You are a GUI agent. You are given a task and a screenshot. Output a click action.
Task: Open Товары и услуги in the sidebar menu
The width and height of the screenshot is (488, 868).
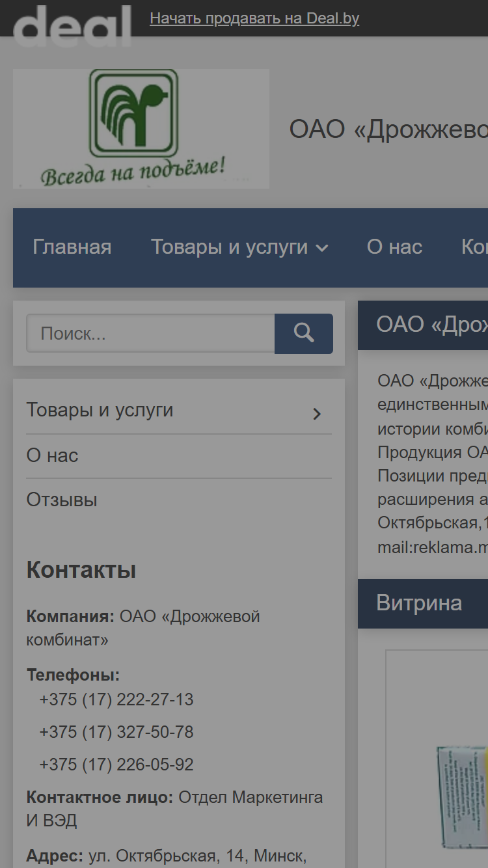[x=100, y=410]
